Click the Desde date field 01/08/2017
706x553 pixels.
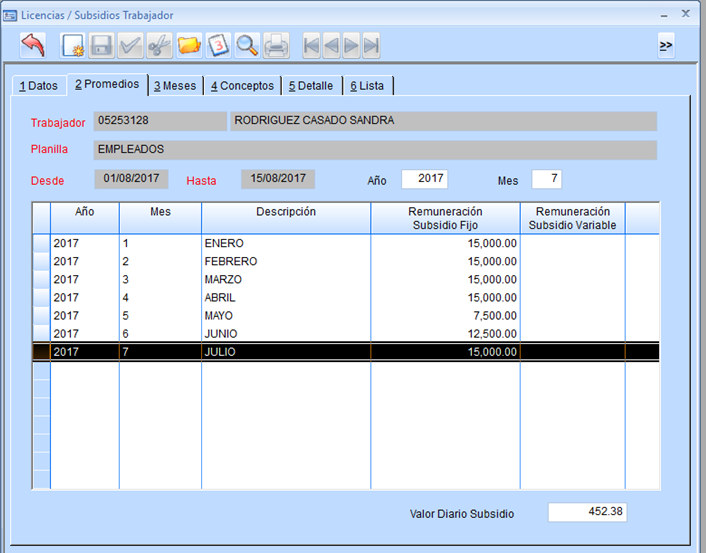(131, 179)
